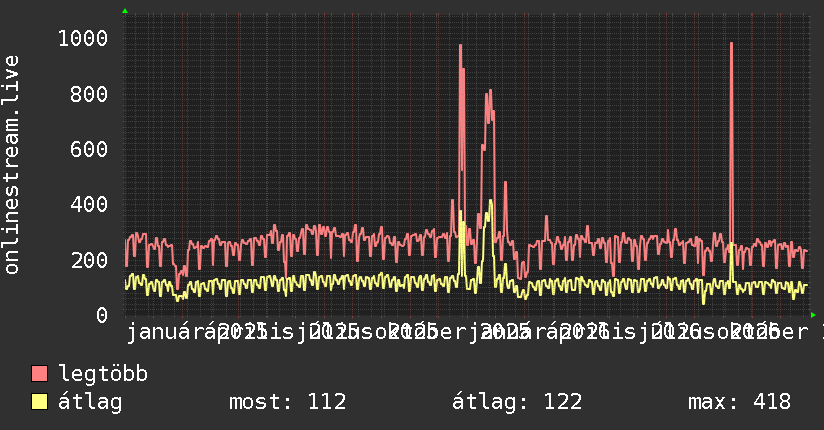Image resolution: width=824 pixels, height=430 pixels.
Task: Click the first x-axis label január
Action: 166,332
